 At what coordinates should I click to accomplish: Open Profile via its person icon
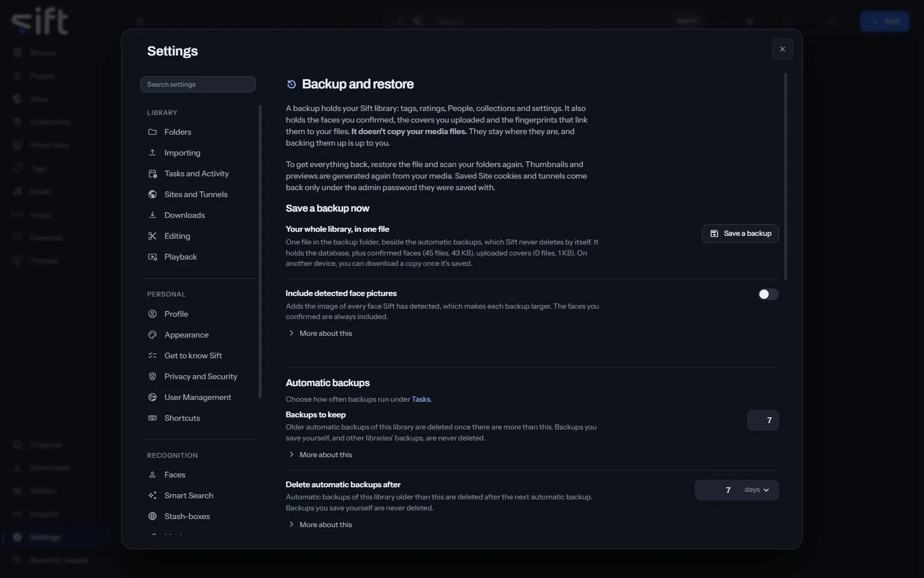(x=152, y=314)
